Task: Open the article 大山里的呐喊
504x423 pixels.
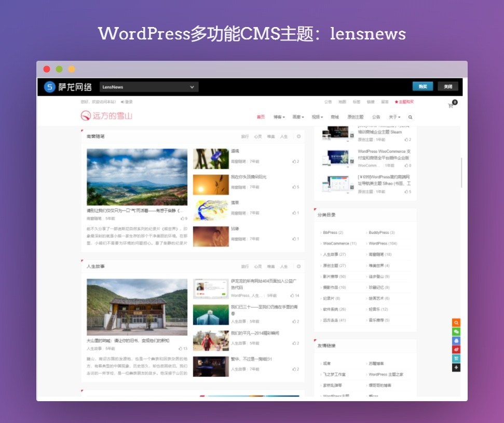Action: 128,340
